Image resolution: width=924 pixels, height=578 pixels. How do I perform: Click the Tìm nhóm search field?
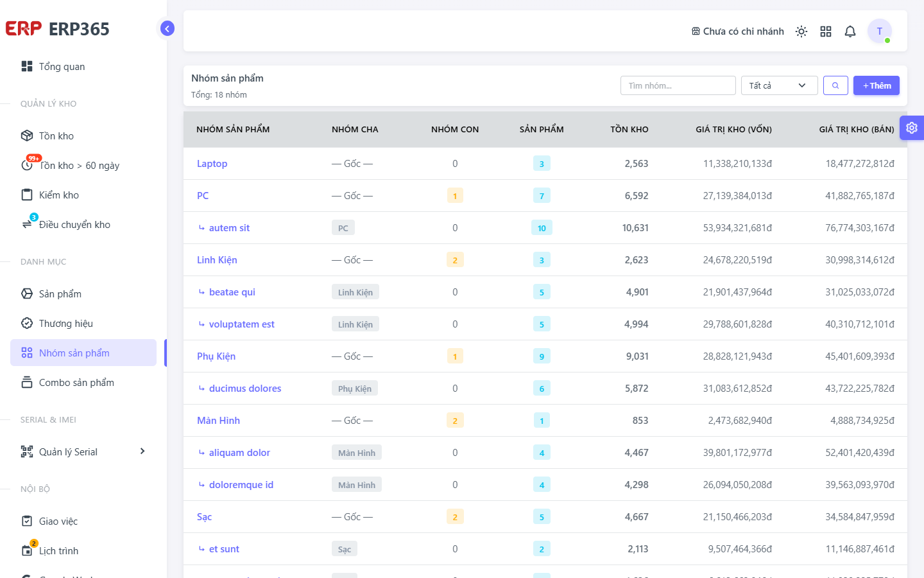(678, 85)
